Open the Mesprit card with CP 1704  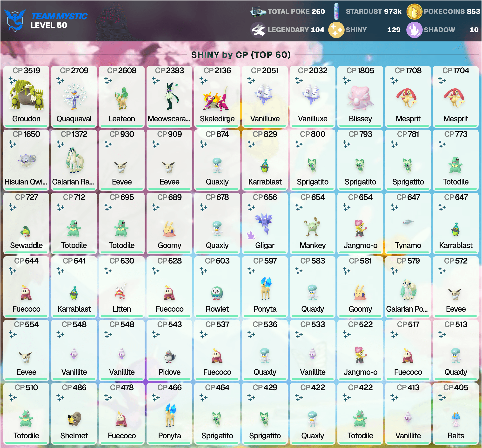(456, 97)
